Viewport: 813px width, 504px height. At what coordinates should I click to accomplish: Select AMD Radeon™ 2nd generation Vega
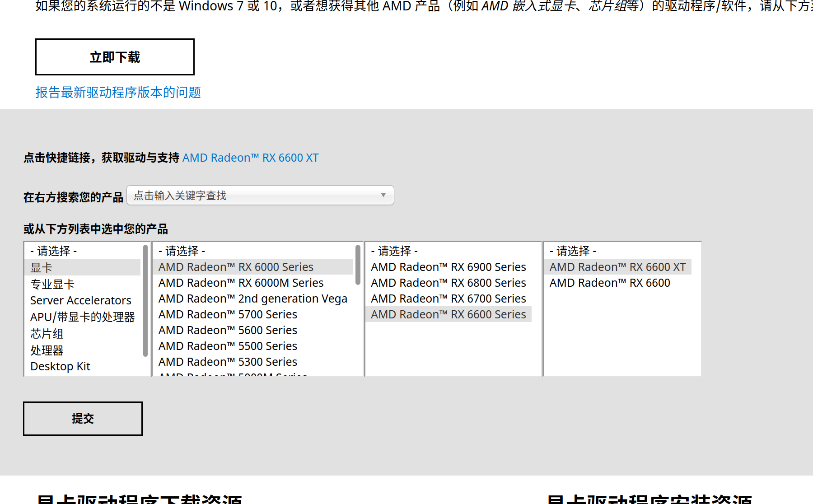click(253, 299)
